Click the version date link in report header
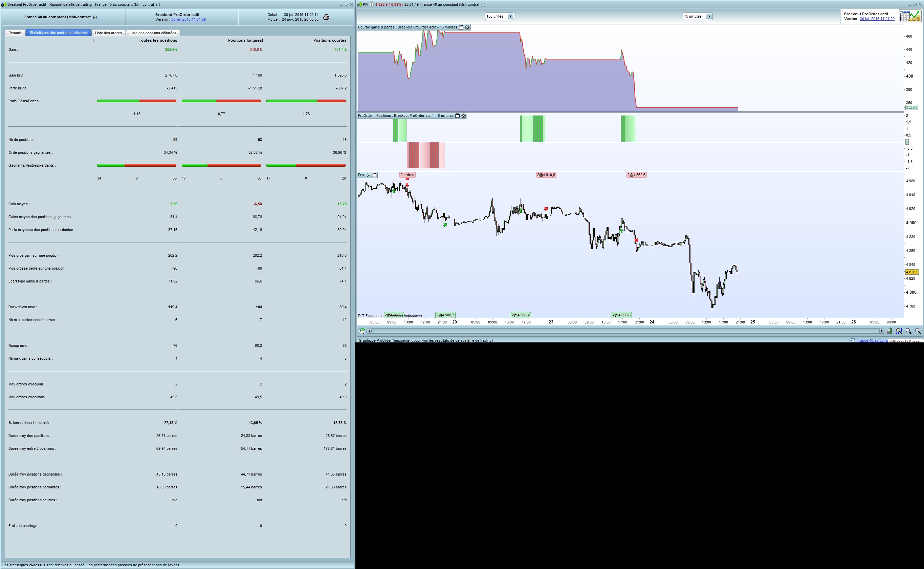Screen dimensions: 924x569 (189, 20)
